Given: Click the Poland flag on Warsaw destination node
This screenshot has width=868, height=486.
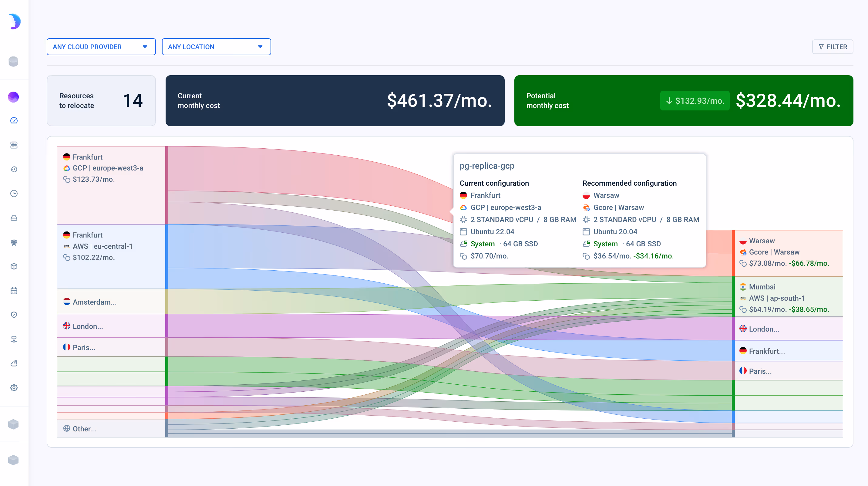Looking at the screenshot, I should pos(743,241).
